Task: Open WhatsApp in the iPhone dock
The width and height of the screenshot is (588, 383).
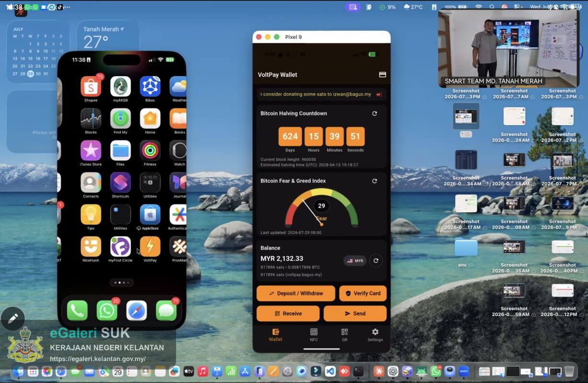Action: [x=107, y=311]
